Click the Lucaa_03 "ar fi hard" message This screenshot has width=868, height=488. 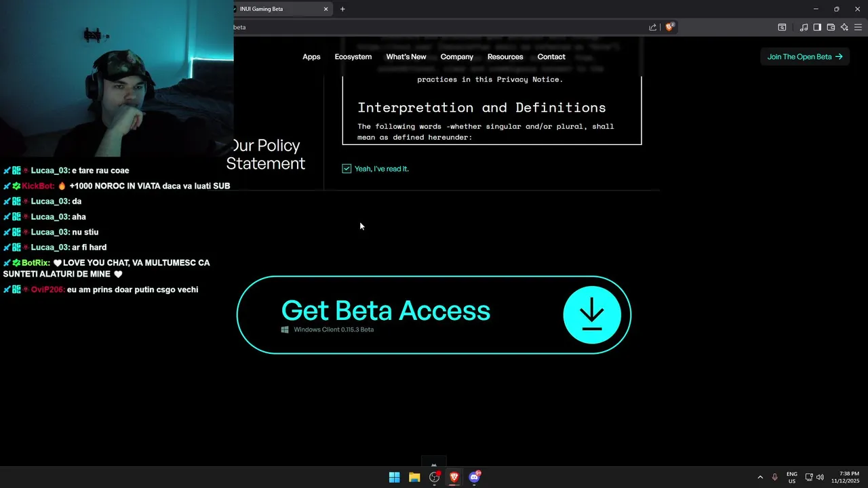pyautogui.click(x=55, y=247)
